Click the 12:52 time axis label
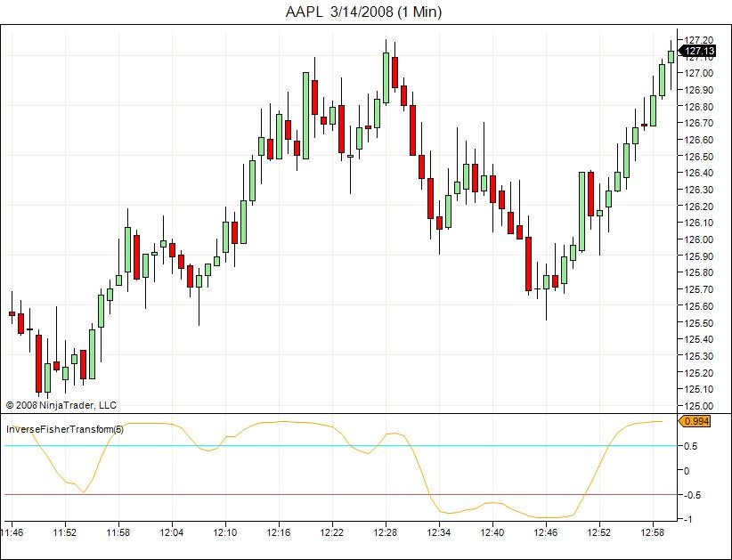 point(599,532)
